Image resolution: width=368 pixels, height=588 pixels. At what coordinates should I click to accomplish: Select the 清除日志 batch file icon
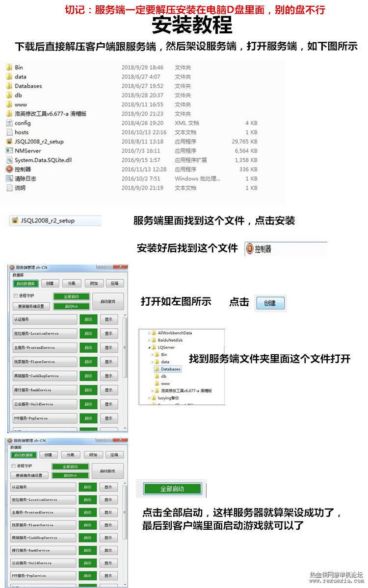[9, 178]
